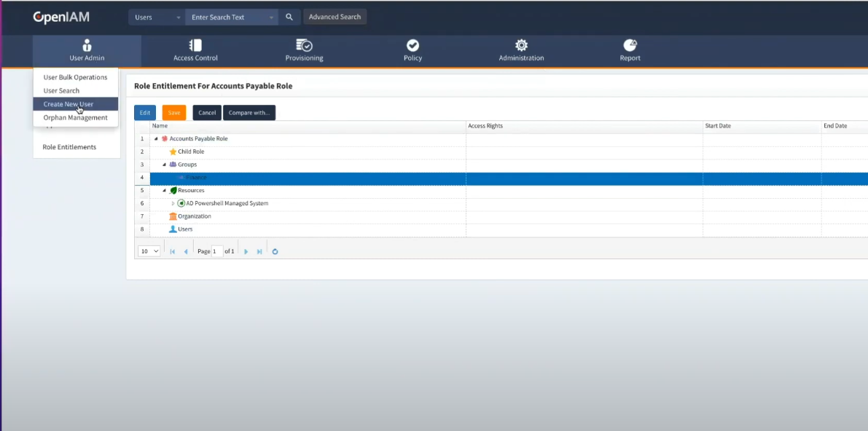
Task: Click the Users person icon
Action: (173, 229)
